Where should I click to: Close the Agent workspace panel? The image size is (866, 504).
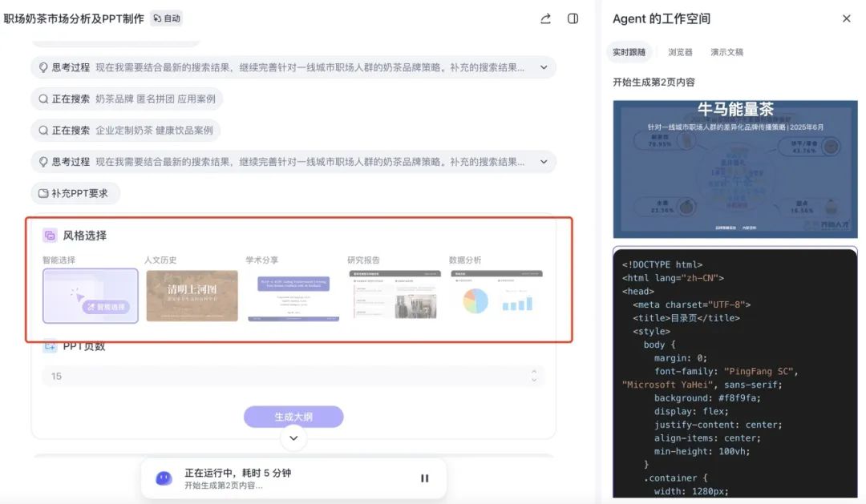tap(846, 18)
